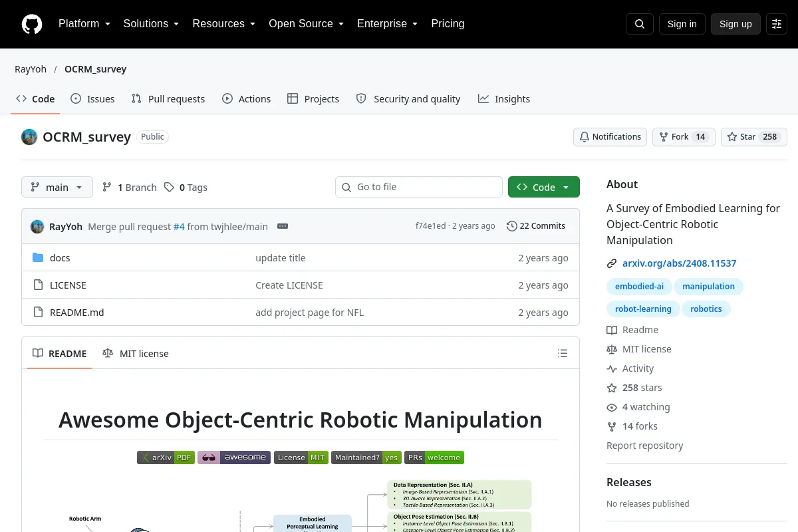Image resolution: width=798 pixels, height=532 pixels.
Task: Click the LICENSE file icon
Action: click(38, 285)
